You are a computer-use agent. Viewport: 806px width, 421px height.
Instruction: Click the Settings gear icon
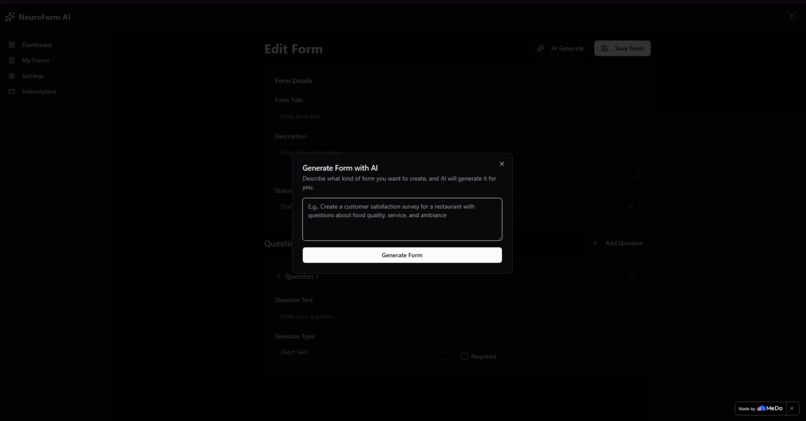[x=12, y=76]
